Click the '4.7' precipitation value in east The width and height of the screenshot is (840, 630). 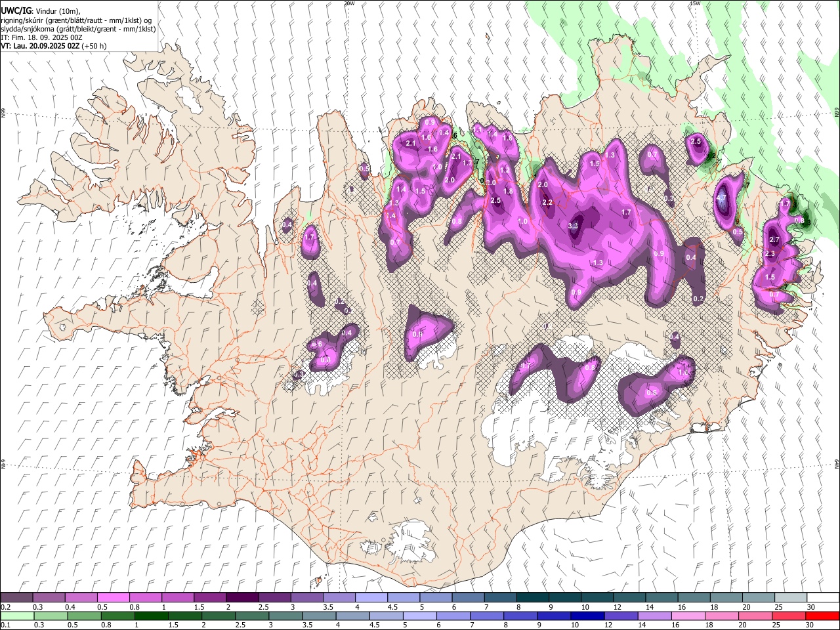click(721, 198)
